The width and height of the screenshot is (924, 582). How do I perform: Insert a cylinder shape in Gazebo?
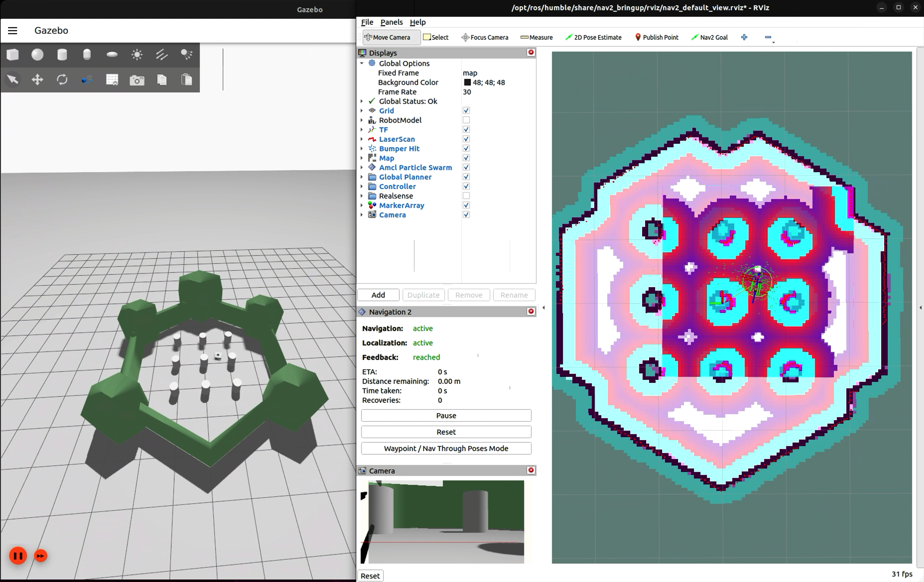(62, 54)
